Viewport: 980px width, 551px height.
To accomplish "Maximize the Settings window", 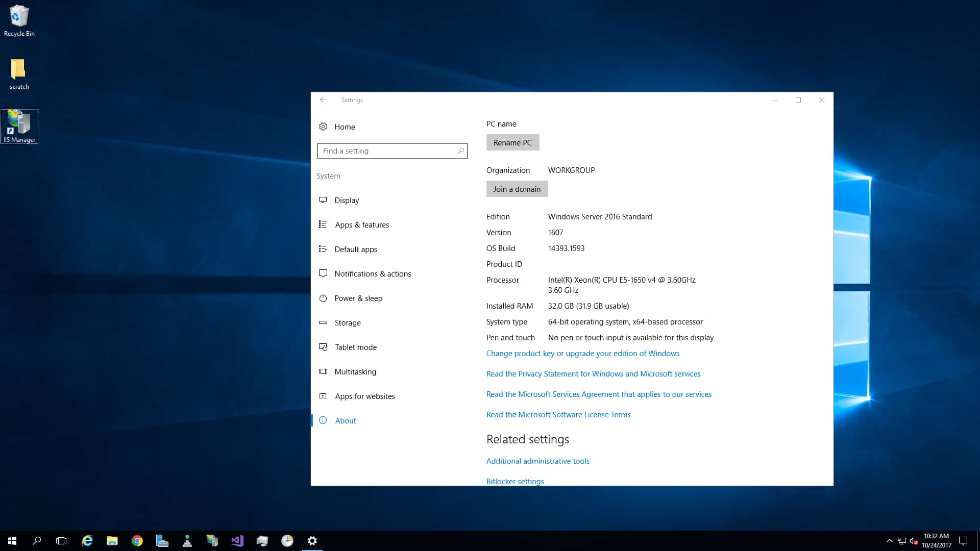I will pyautogui.click(x=798, y=100).
